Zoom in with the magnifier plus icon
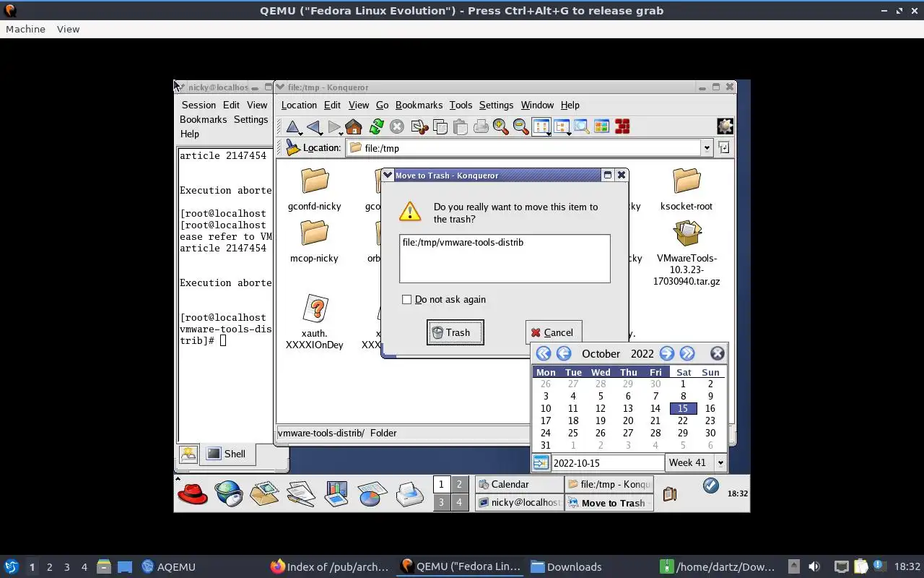 500,127
